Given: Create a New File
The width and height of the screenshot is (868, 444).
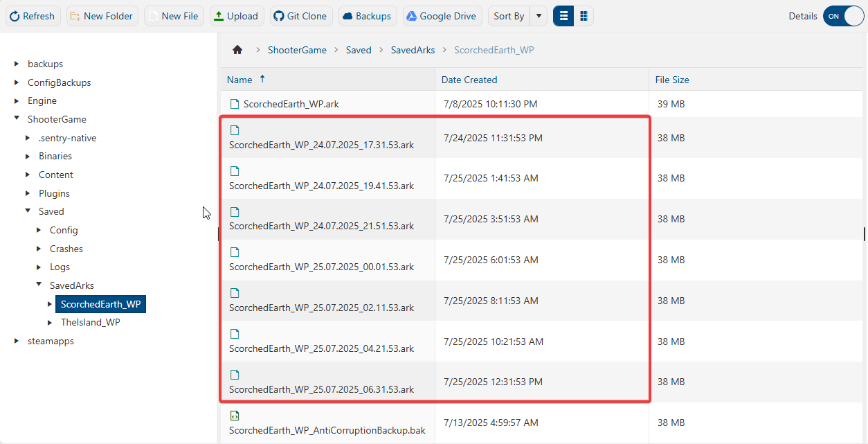Looking at the screenshot, I should point(174,16).
